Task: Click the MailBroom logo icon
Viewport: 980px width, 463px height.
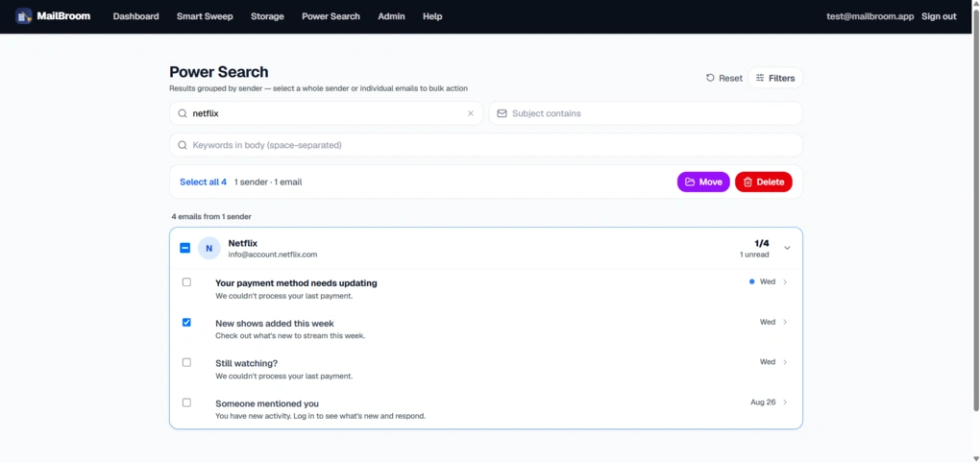Action: point(24,16)
